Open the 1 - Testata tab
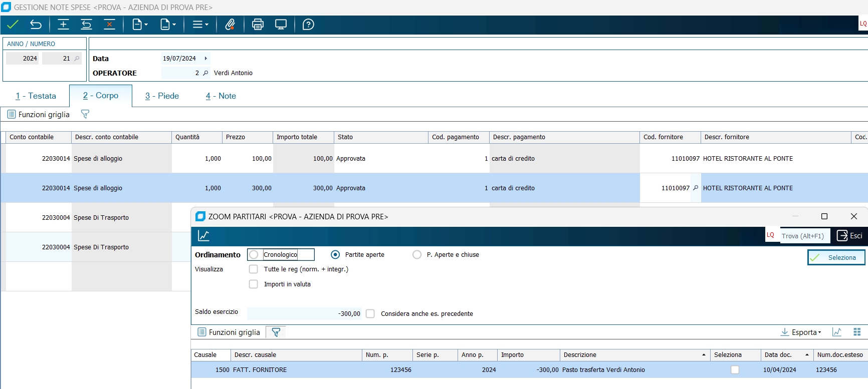Viewport: 868px width, 389px height. [x=36, y=96]
